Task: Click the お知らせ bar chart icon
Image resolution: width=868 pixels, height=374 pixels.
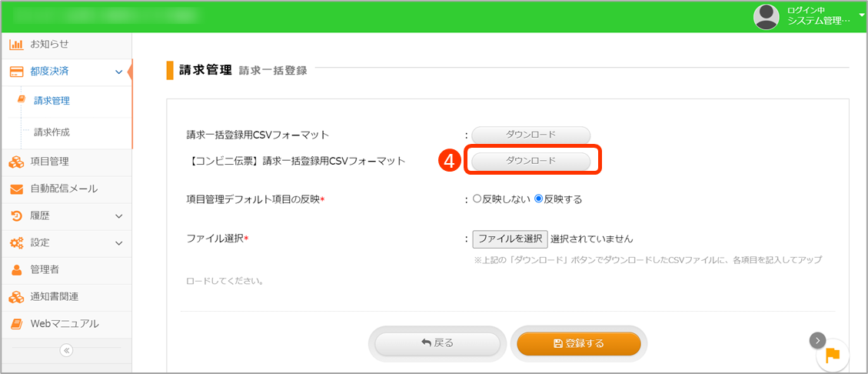Action: (x=16, y=45)
